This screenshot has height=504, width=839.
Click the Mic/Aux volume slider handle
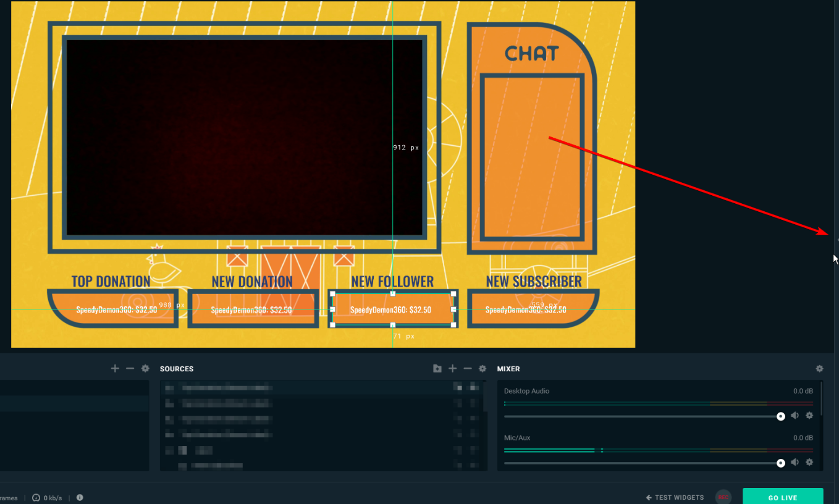click(781, 463)
